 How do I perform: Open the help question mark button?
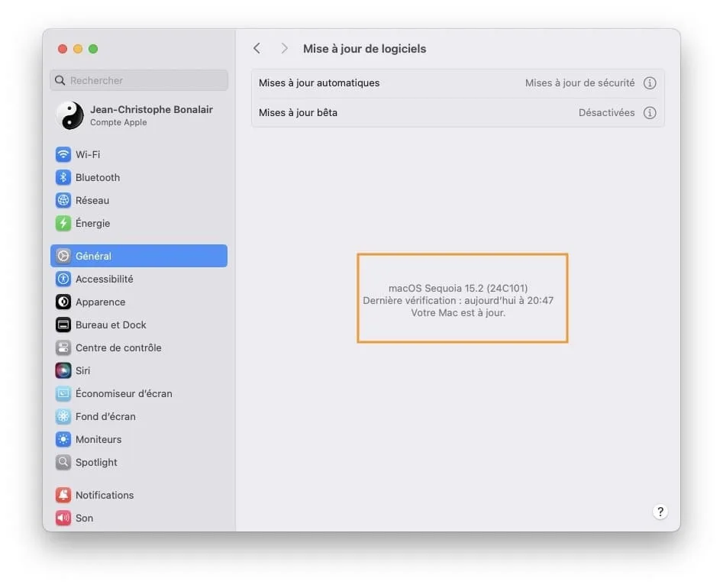coord(660,512)
